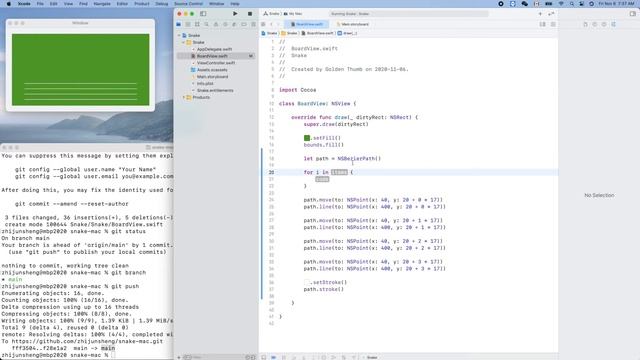Toggle breakpoints activation in debug bar
Screen dimensions: 640x360
[x=273, y=357]
